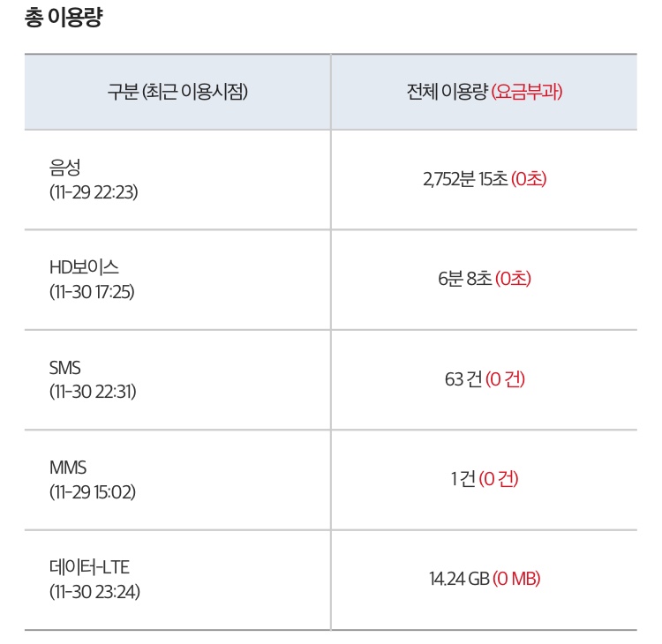Click the 14.24 GB data usage value

pyautogui.click(x=459, y=580)
